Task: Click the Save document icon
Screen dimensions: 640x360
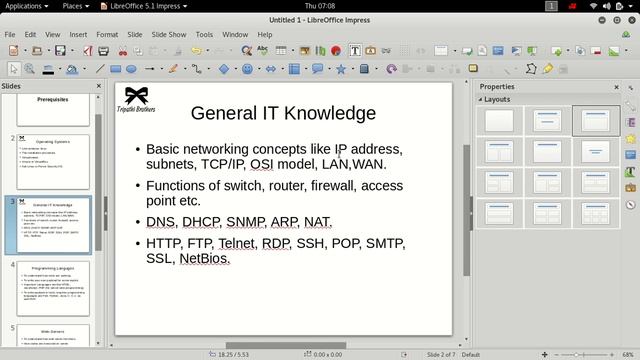Action: click(60, 51)
